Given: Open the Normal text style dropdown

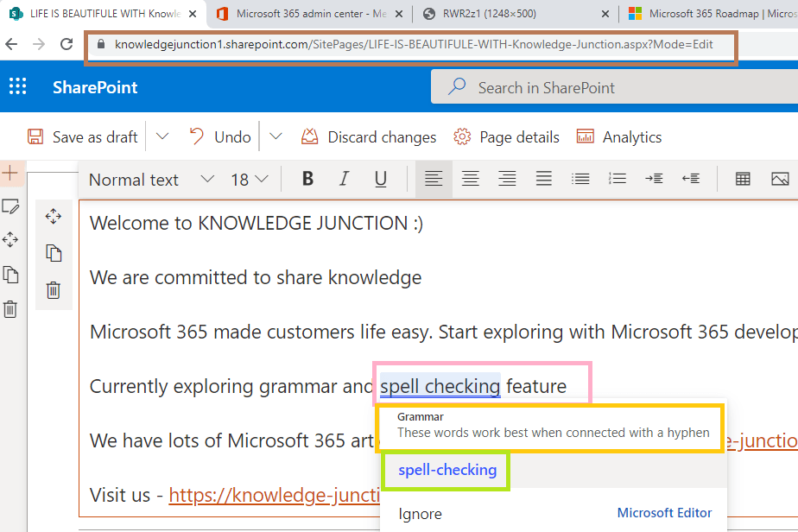Looking at the screenshot, I should pos(151,180).
